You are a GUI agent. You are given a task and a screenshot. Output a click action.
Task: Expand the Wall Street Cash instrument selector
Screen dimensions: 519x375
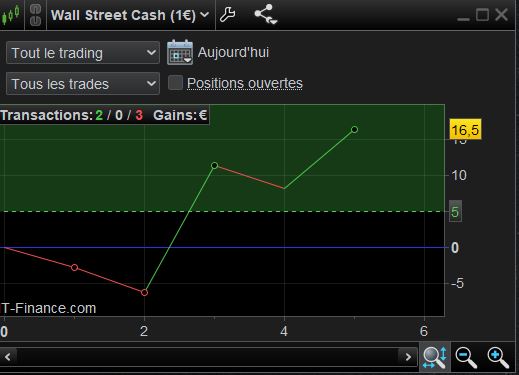pos(130,15)
